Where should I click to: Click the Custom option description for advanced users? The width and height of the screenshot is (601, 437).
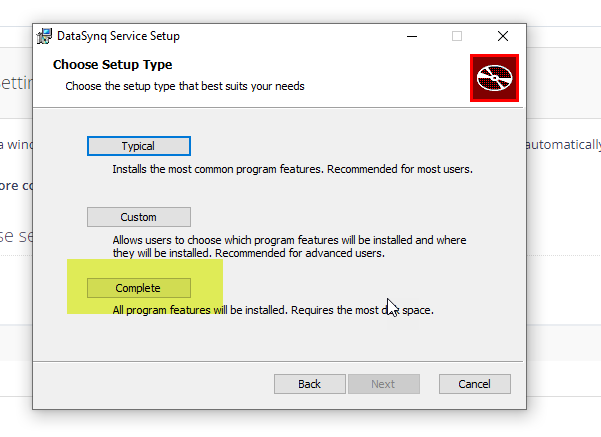point(289,246)
